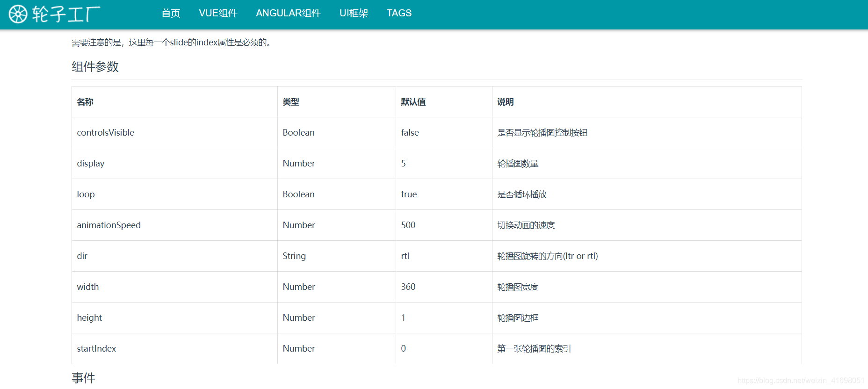Click Boolean type in loop row
Viewport: 868px width, 389px height.
pyautogui.click(x=298, y=194)
